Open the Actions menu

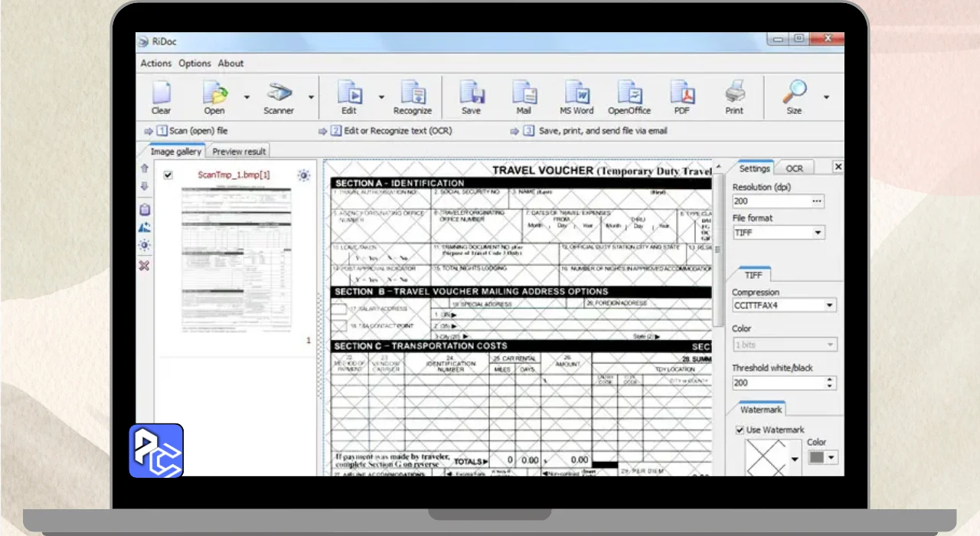pyautogui.click(x=156, y=64)
